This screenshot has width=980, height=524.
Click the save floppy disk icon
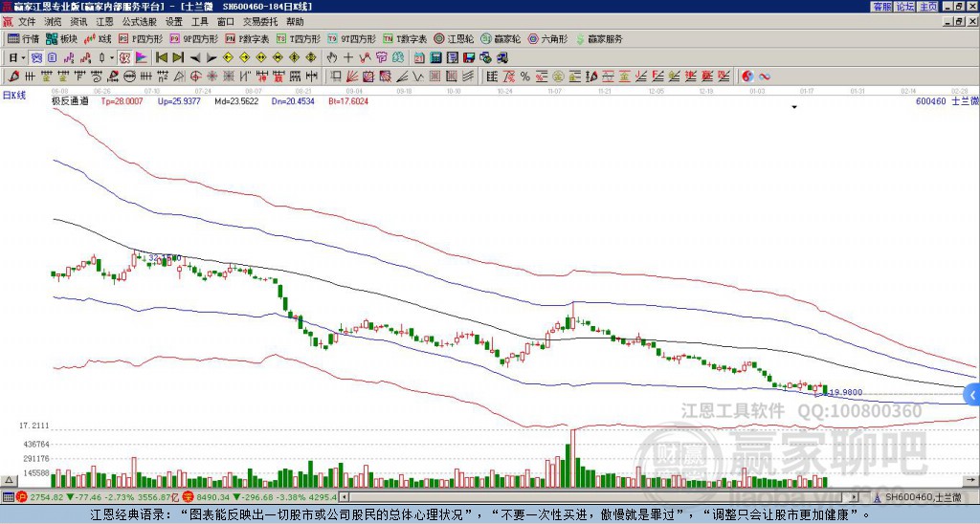pos(469,58)
